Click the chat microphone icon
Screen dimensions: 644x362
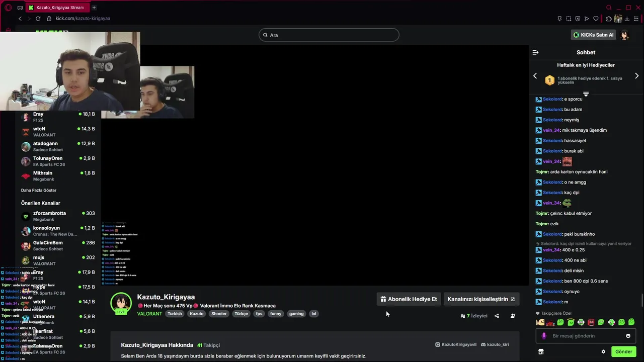tap(544, 336)
